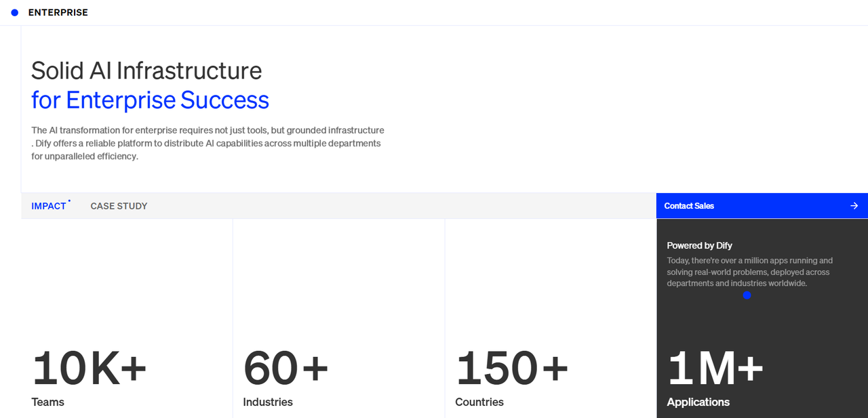Click the million apps description text
868x418 pixels.
click(749, 272)
